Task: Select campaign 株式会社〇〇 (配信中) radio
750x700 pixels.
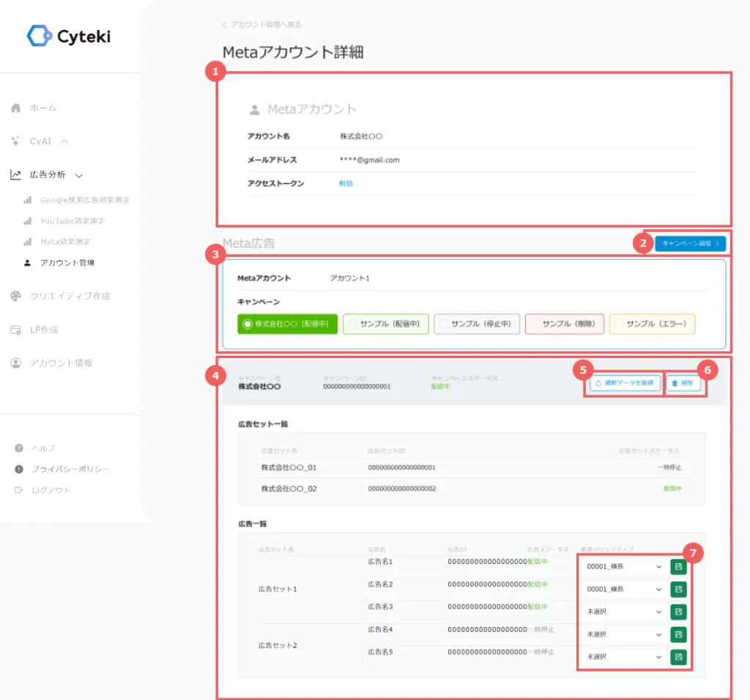Action: tap(287, 324)
